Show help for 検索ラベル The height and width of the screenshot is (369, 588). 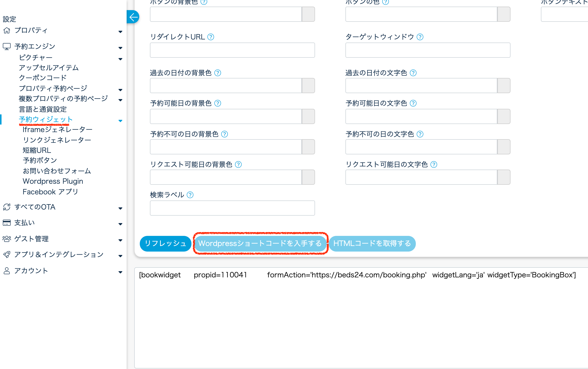pyautogui.click(x=190, y=195)
